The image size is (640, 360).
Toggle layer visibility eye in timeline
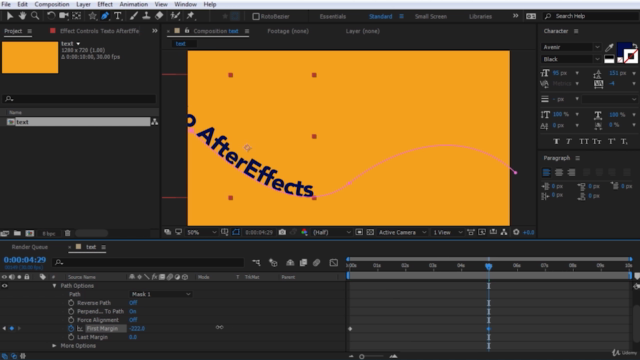tap(4, 286)
